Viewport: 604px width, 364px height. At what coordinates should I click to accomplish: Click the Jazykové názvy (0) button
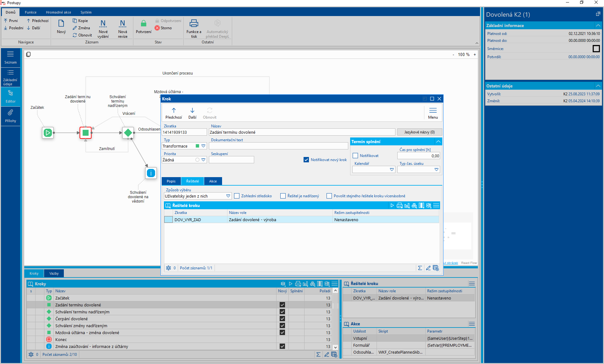click(419, 132)
